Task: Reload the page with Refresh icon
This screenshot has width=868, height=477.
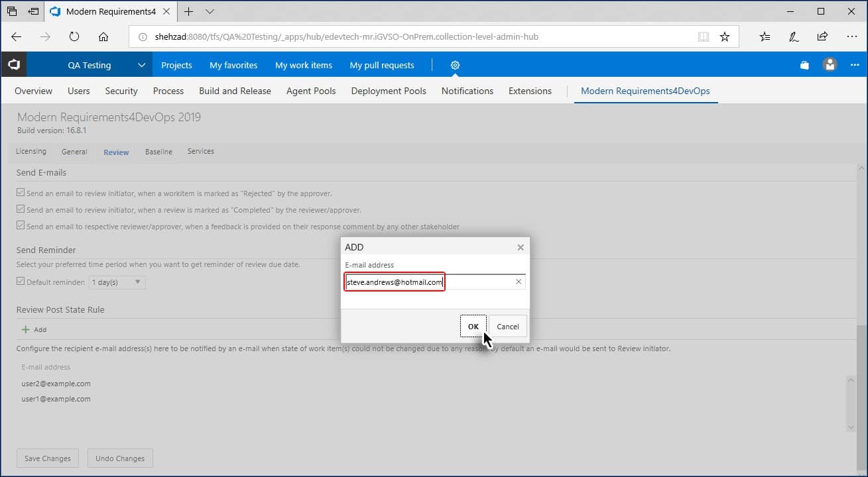Action: coord(74,37)
